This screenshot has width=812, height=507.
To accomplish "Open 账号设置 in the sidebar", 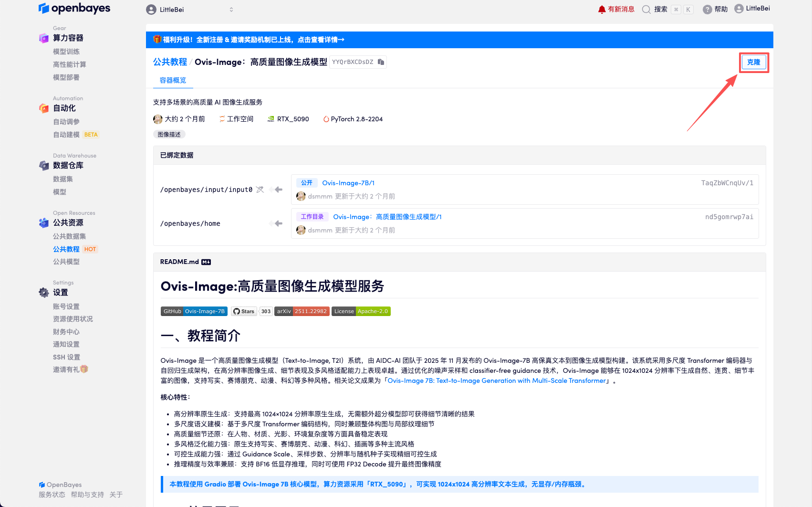I will point(66,306).
